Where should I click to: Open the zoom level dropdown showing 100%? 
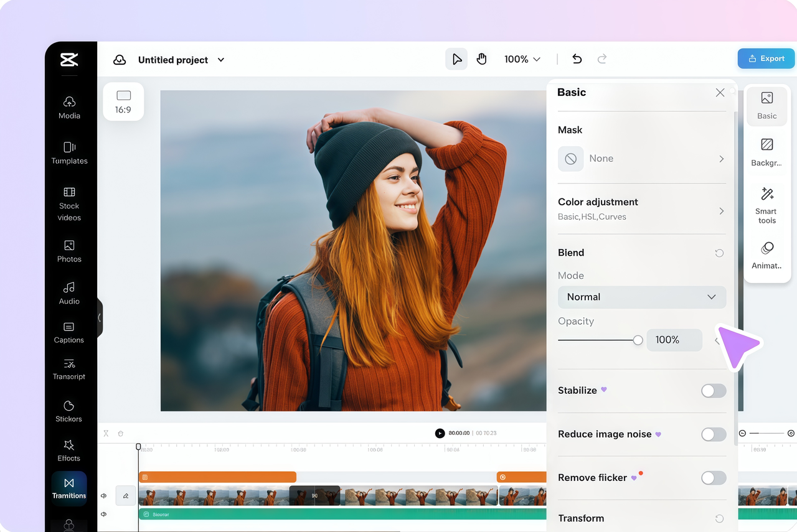click(522, 59)
